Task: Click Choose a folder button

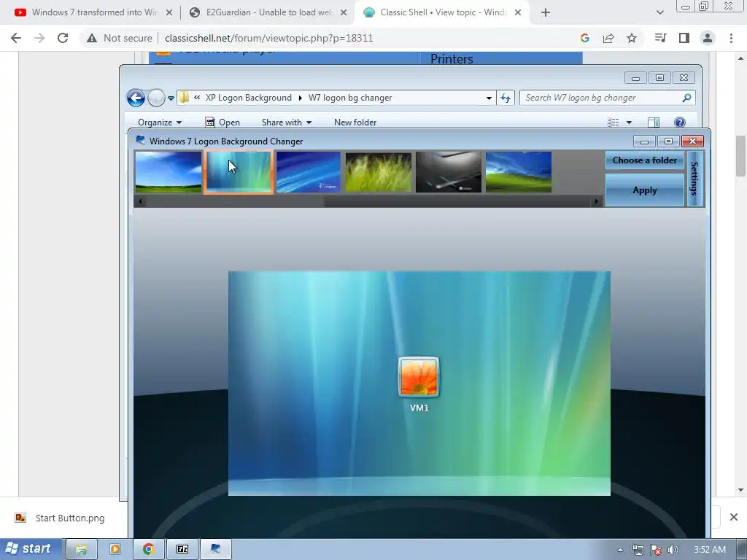Action: 645,160
